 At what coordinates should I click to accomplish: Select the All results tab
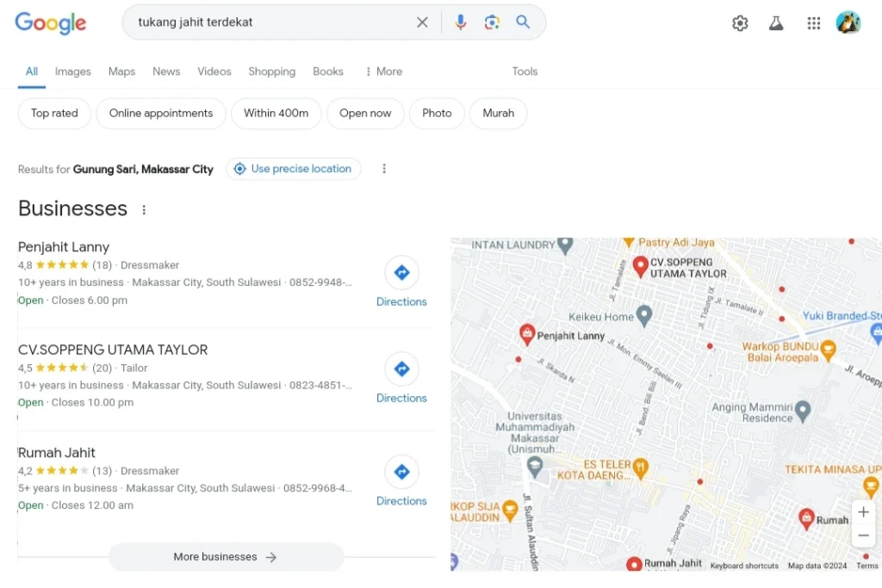coord(32,71)
